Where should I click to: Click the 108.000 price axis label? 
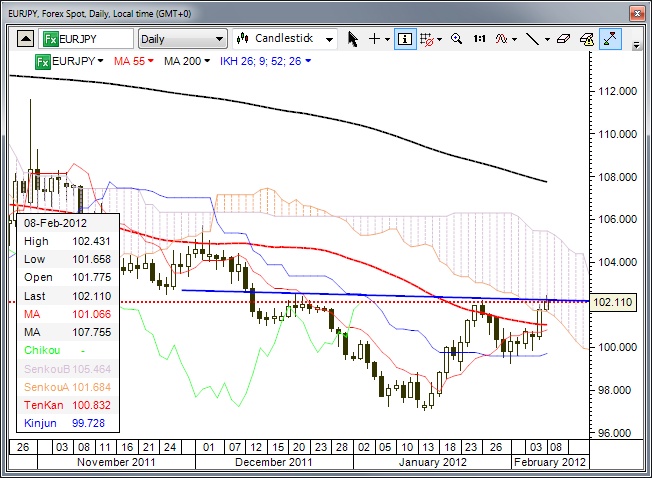coord(617,177)
